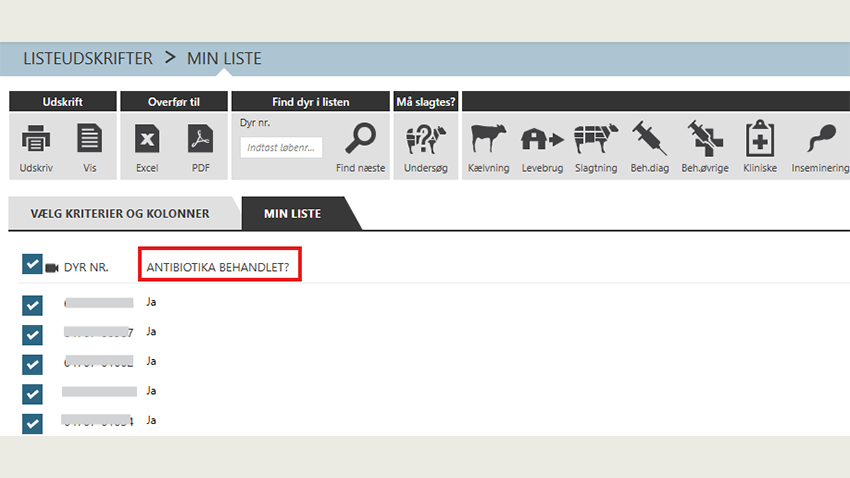850x478 pixels.
Task: Open the Vis document preview icon
Action: click(90, 139)
